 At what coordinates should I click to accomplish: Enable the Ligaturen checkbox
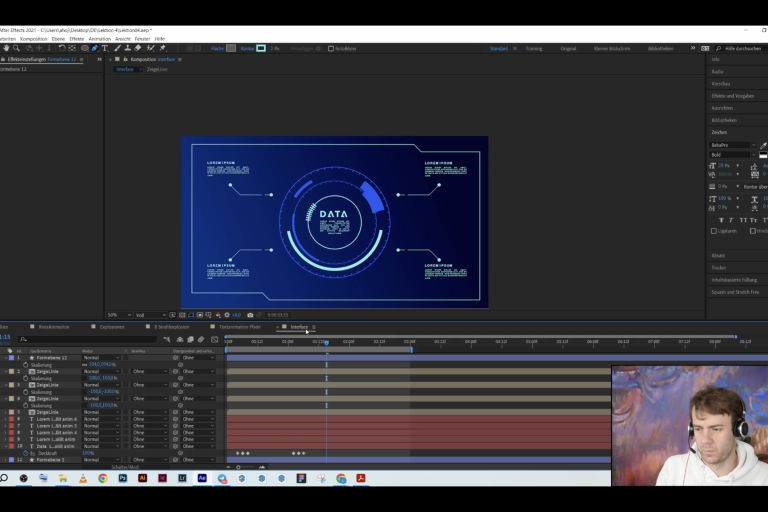714,231
